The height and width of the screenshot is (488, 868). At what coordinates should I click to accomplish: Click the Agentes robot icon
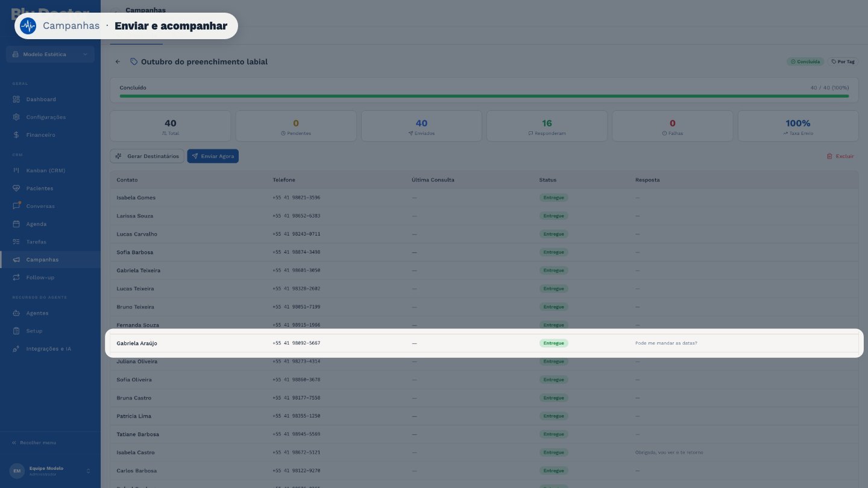click(x=16, y=313)
